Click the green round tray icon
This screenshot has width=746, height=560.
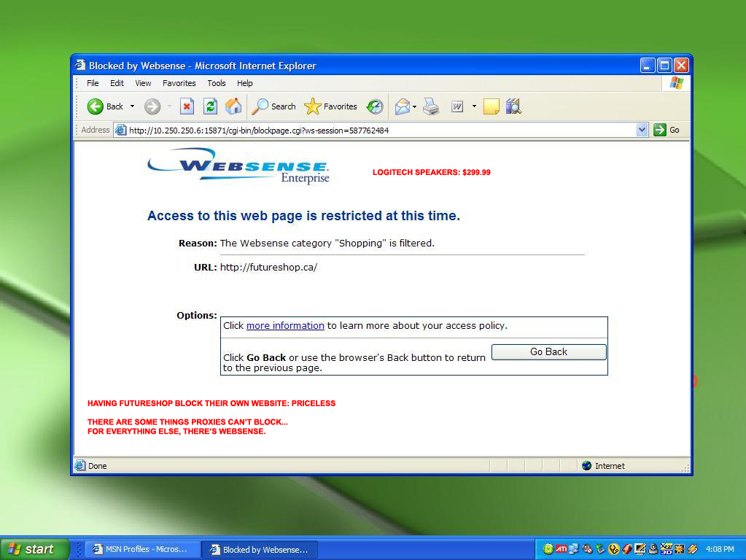tap(548, 549)
